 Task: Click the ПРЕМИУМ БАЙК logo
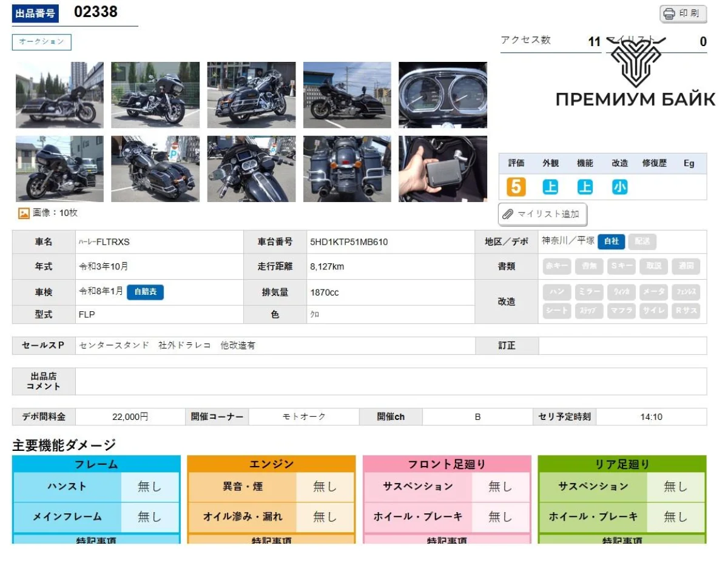635,76
